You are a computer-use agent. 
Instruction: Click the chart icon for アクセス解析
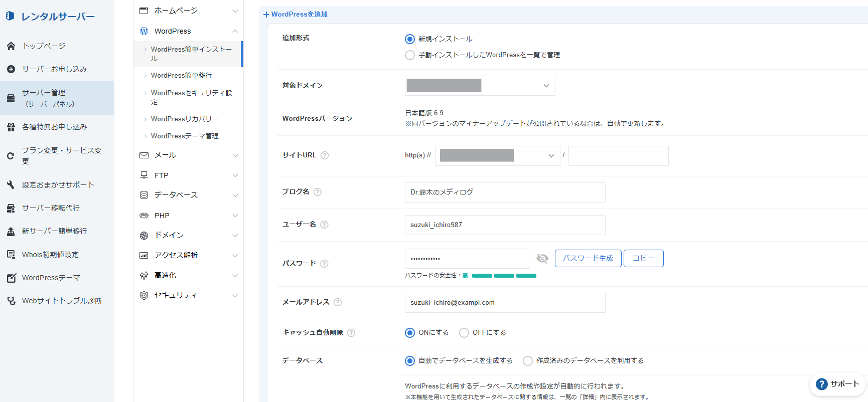(144, 255)
